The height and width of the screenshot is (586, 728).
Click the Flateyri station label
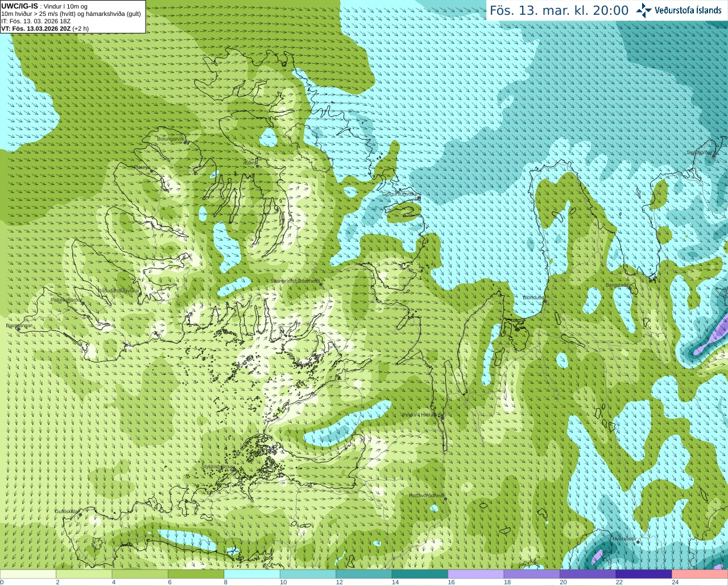coord(142,167)
